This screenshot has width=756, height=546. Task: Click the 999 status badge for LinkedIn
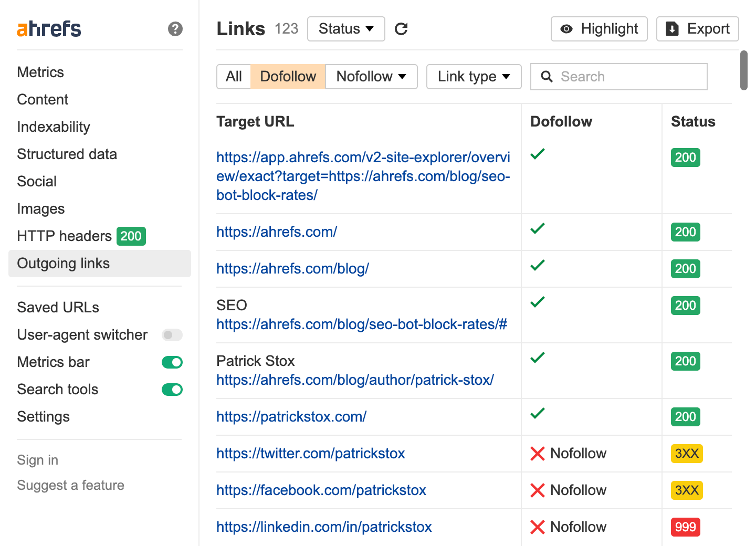point(685,527)
